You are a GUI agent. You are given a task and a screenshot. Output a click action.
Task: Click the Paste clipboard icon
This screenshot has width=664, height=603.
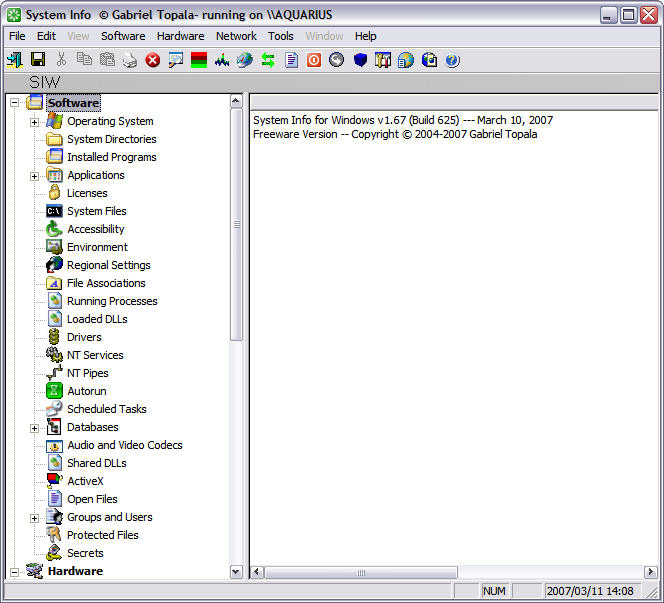pos(107,60)
